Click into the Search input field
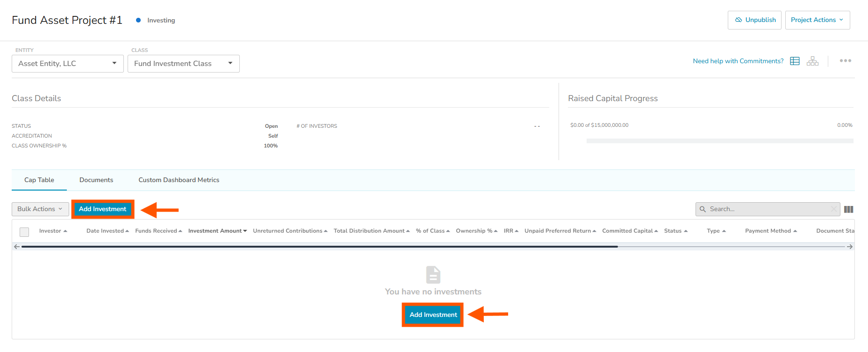Image resolution: width=868 pixels, height=352 pixels. tap(767, 209)
